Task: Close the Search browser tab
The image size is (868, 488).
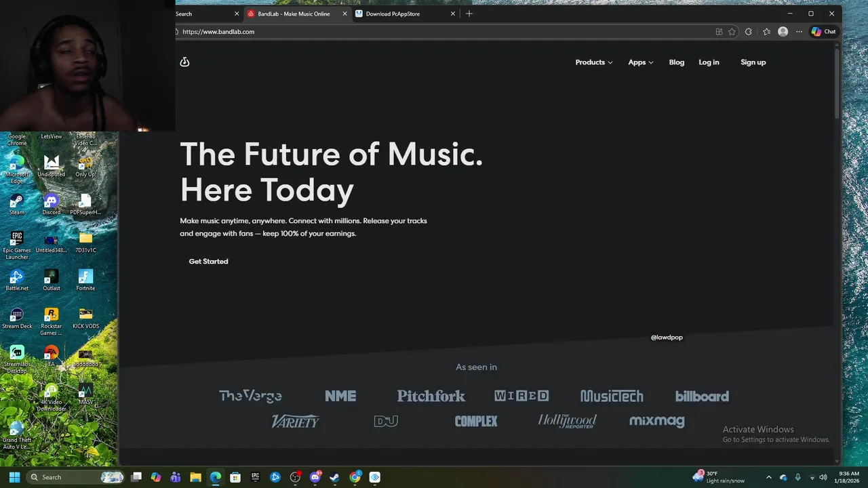Action: point(237,14)
